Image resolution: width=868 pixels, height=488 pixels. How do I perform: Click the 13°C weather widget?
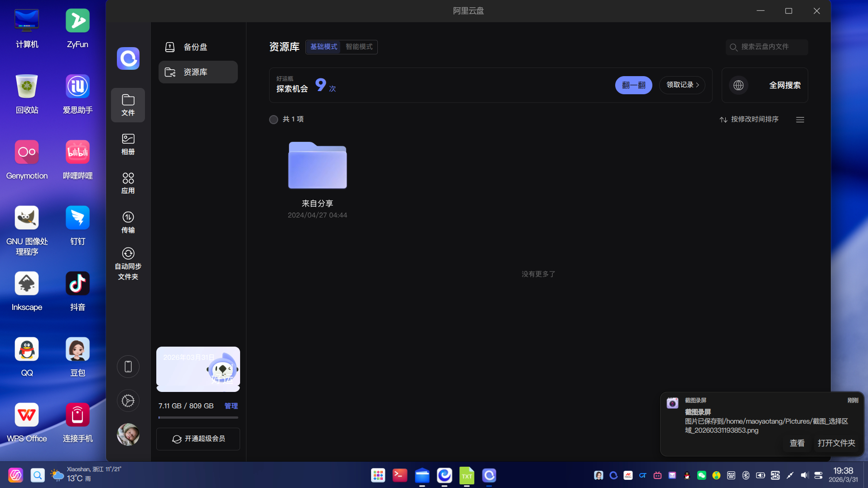[85, 474]
